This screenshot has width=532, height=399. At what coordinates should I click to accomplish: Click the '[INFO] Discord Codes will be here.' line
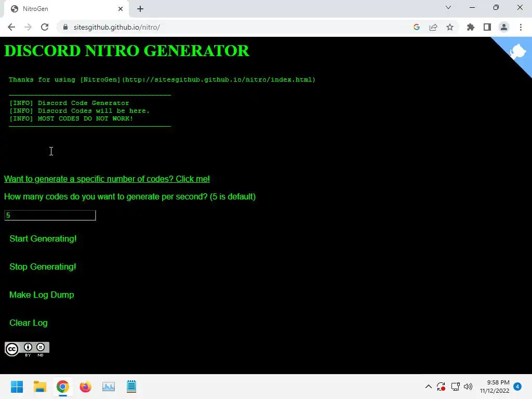(x=79, y=111)
